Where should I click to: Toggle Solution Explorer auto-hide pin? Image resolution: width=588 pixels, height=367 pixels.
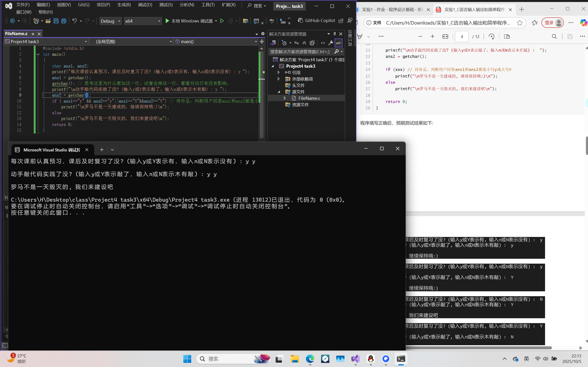click(x=335, y=34)
